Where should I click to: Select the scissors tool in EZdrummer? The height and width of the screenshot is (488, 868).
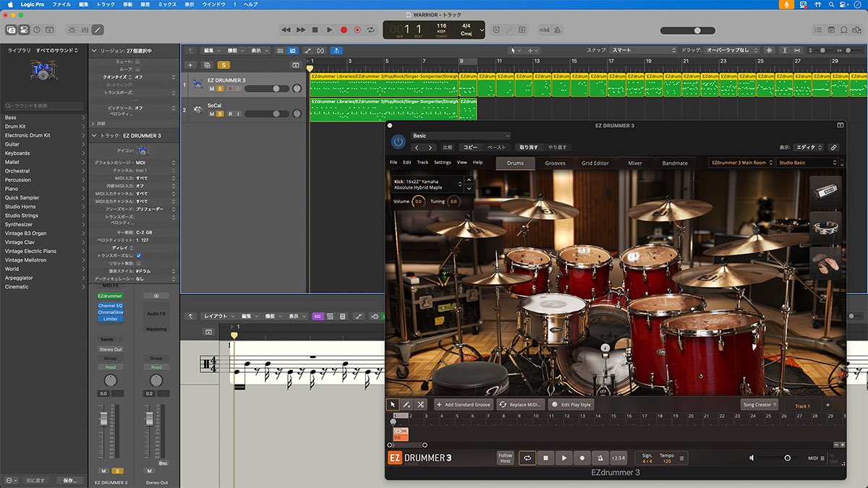tap(420, 405)
